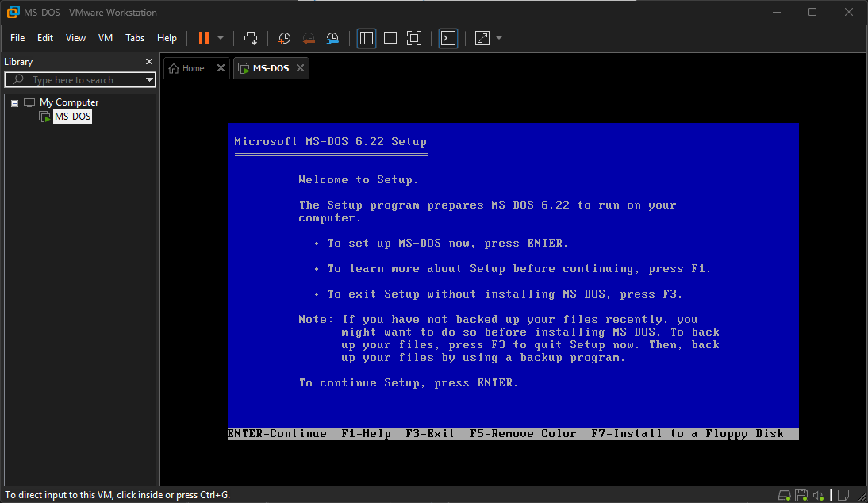Image resolution: width=868 pixels, height=503 pixels.
Task: Revert VM to previous snapshot icon
Action: point(309,38)
